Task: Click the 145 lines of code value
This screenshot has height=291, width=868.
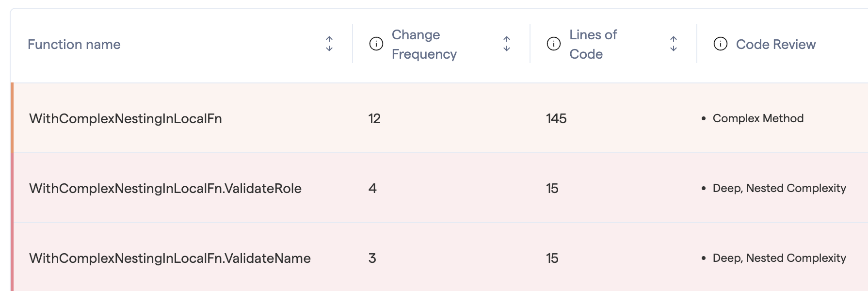Action: (x=556, y=119)
